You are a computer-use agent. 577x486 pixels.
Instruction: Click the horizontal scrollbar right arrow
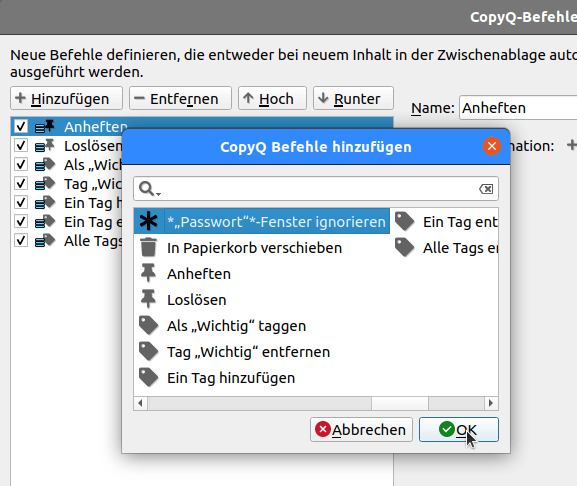[491, 403]
